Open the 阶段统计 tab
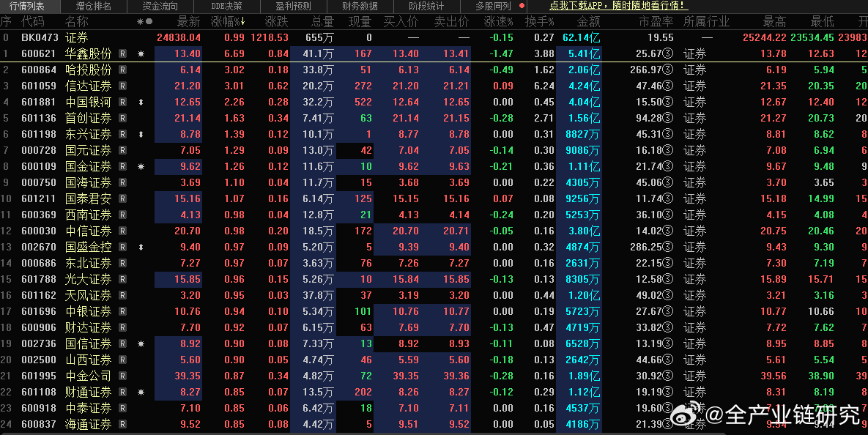The image size is (868, 435). tap(426, 6)
